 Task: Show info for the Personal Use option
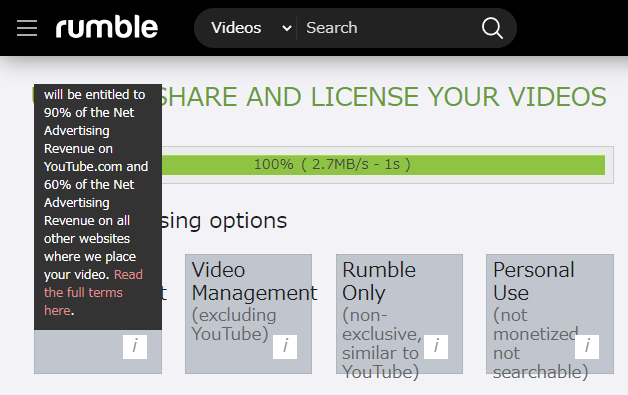(x=587, y=347)
